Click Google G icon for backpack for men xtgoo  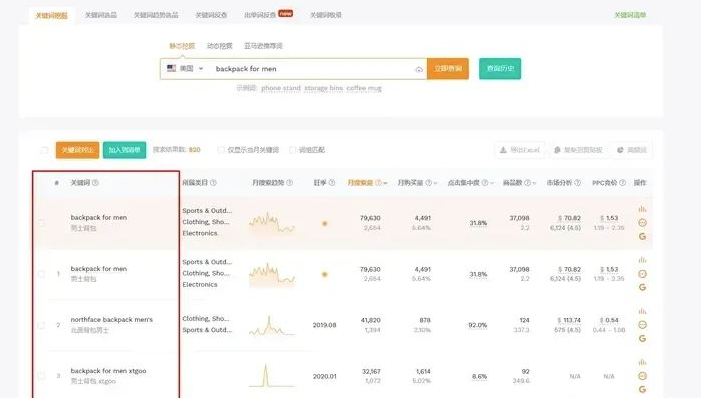642,389
